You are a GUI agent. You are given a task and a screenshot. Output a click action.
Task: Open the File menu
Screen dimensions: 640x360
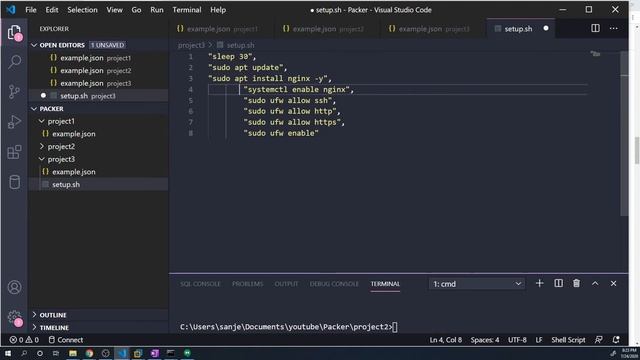[x=31, y=10]
